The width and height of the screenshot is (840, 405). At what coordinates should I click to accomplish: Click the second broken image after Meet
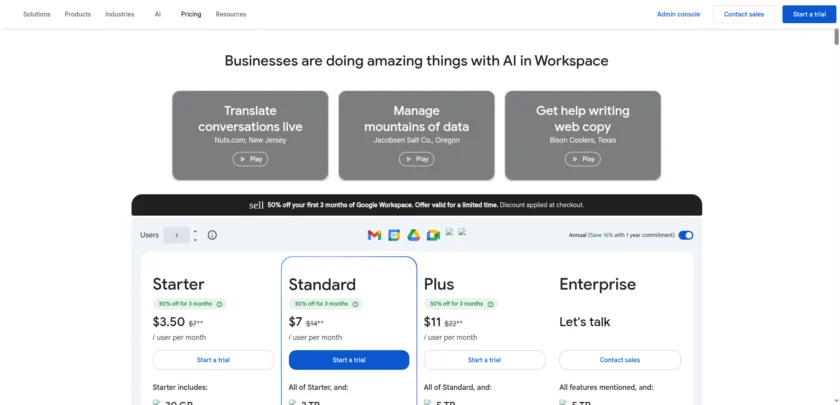462,232
